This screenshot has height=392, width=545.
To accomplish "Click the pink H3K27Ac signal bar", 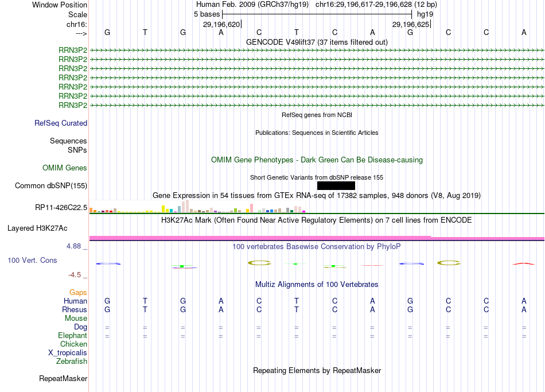I will click(317, 238).
